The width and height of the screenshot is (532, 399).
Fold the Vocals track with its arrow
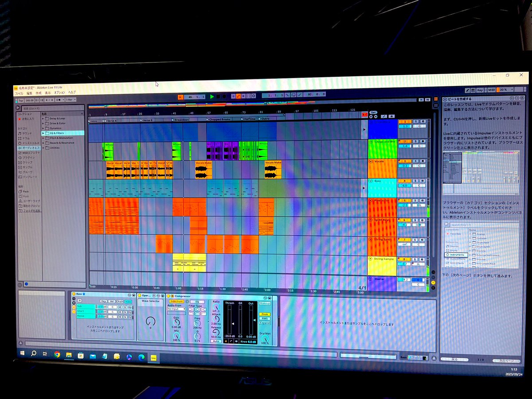371,161
